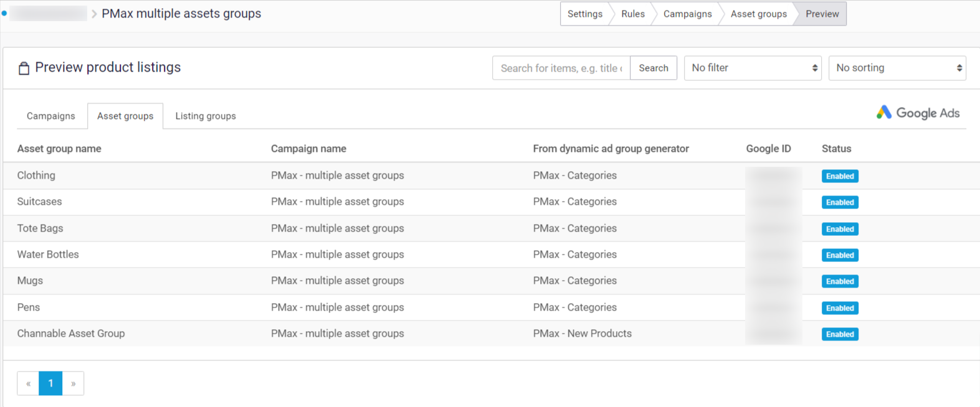Click PMax - Categories in the Suitcases row
This screenshot has width=980, height=407.
[575, 202]
